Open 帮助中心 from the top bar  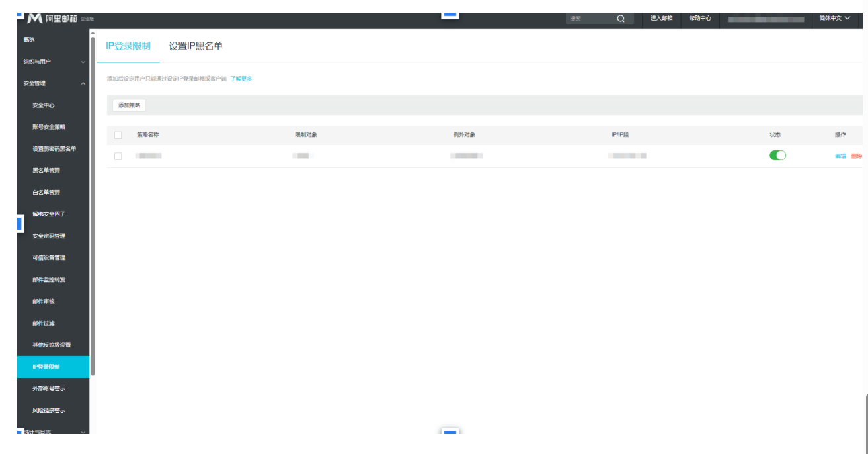tap(700, 19)
